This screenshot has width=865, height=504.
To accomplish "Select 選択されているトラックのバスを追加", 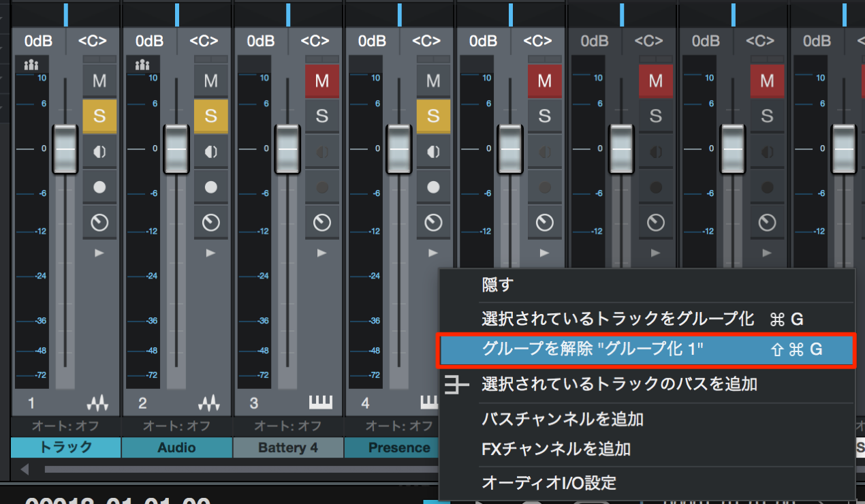I will click(647, 384).
